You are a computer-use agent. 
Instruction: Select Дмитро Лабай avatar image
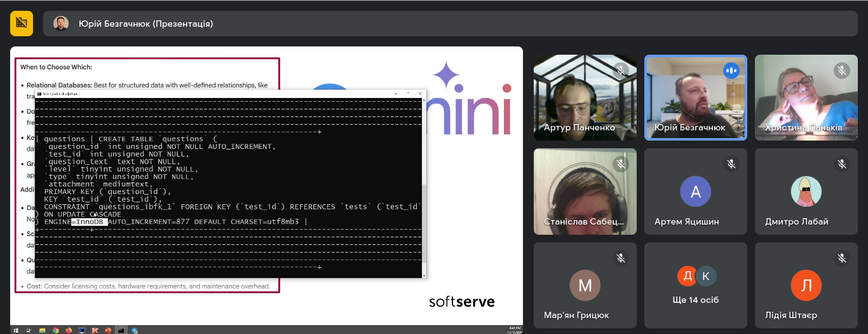pyautogui.click(x=806, y=191)
